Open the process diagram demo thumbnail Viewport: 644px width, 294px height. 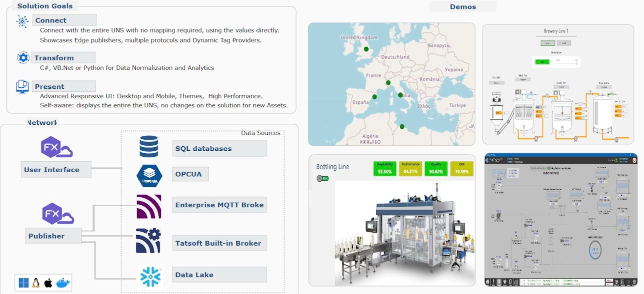click(560, 220)
